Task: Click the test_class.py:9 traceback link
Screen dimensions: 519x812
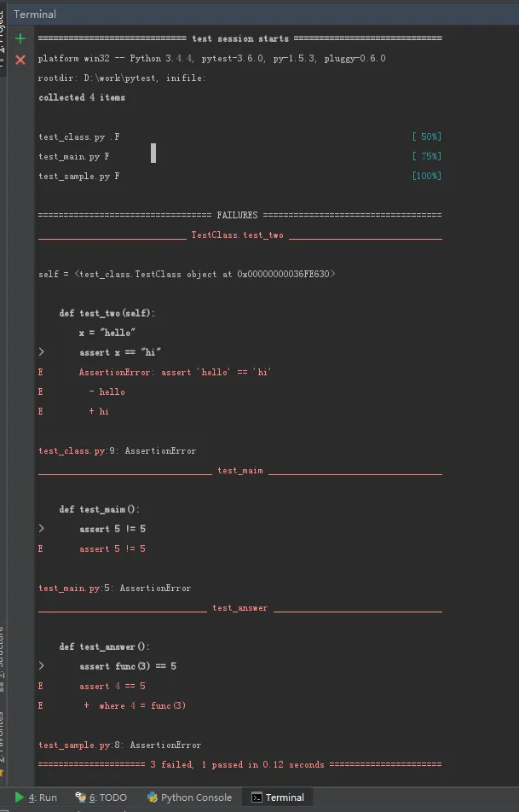Action: [x=73, y=450]
